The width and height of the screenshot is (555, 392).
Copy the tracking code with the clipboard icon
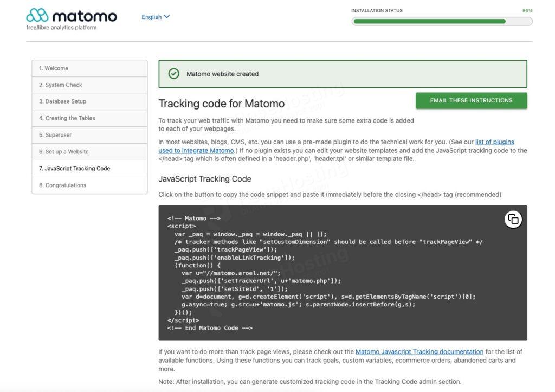click(x=513, y=220)
